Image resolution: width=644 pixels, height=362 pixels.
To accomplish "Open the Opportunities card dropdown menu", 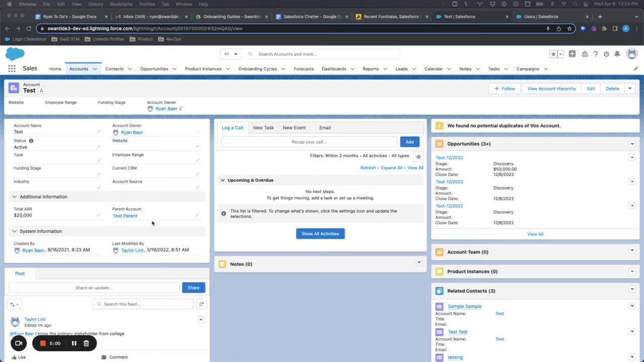I will pyautogui.click(x=632, y=144).
